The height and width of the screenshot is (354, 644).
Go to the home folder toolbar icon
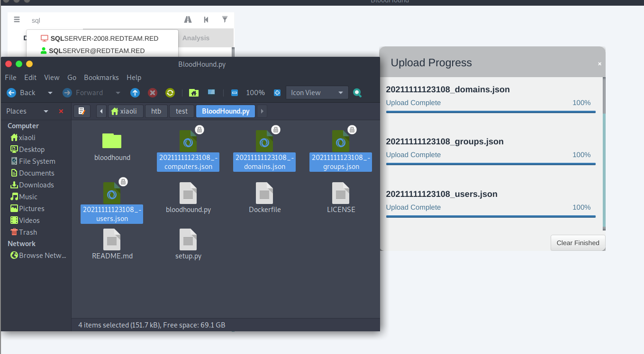point(193,93)
